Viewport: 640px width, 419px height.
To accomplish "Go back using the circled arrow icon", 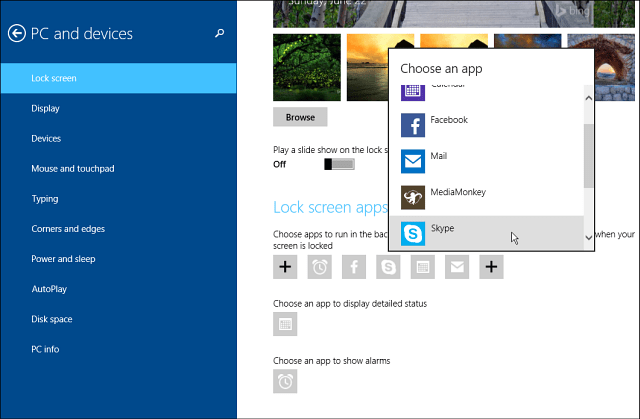I will click(17, 33).
